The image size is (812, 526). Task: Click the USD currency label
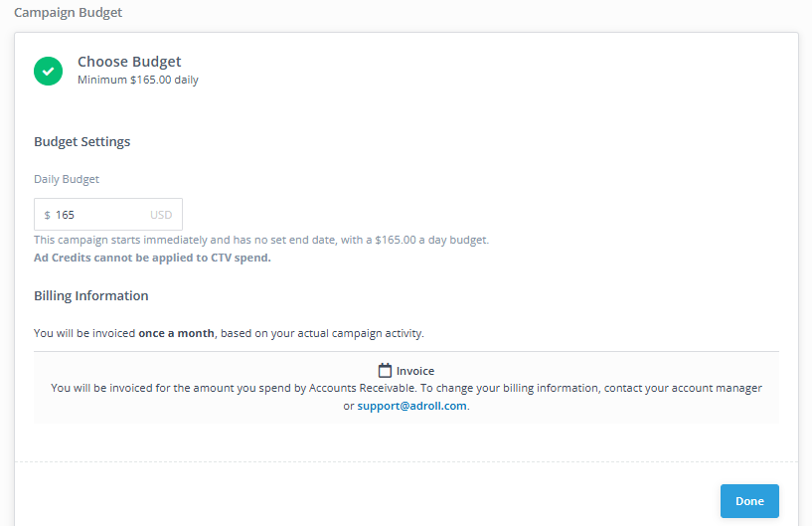[x=161, y=215]
